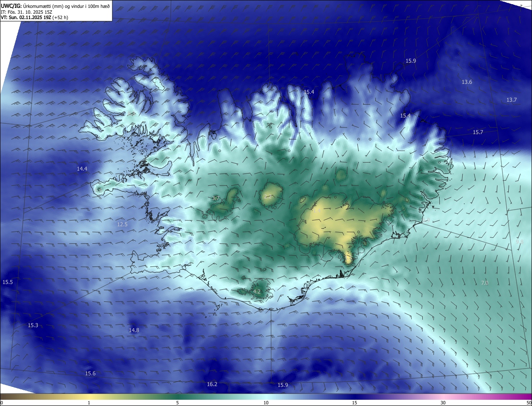Click the '9.8' value label on the map
Viewport: 532px width, 406px height.
pyautogui.click(x=520, y=242)
